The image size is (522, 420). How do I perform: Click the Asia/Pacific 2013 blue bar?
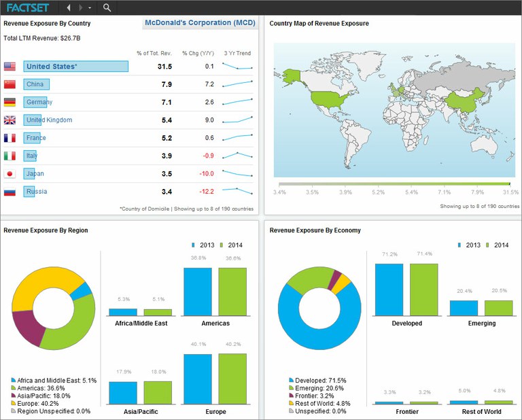(123, 393)
